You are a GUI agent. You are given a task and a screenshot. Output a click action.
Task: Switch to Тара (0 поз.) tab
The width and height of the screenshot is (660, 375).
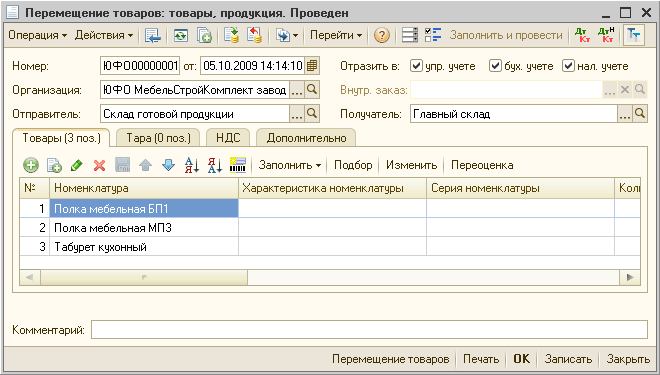coord(158,138)
